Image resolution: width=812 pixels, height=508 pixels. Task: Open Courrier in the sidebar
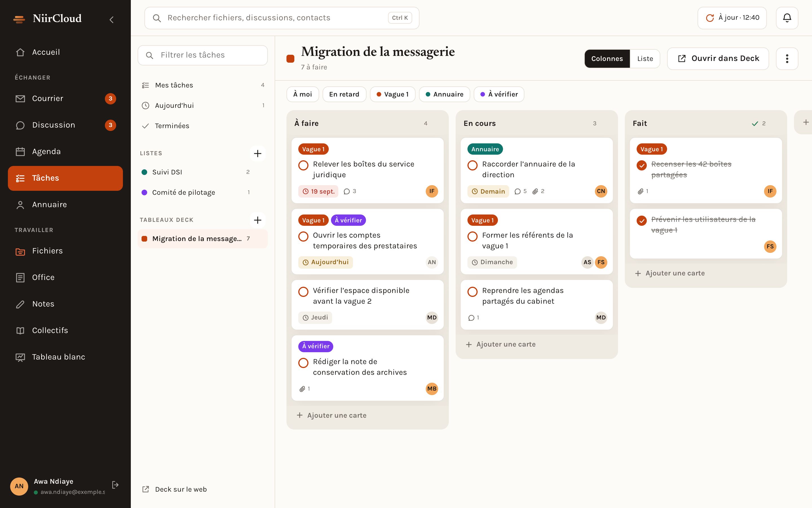pyautogui.click(x=65, y=98)
